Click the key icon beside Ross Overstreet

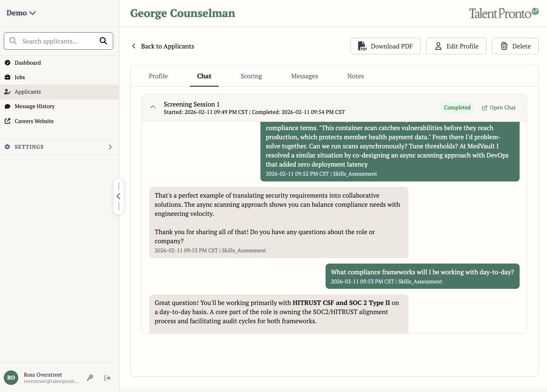click(90, 377)
